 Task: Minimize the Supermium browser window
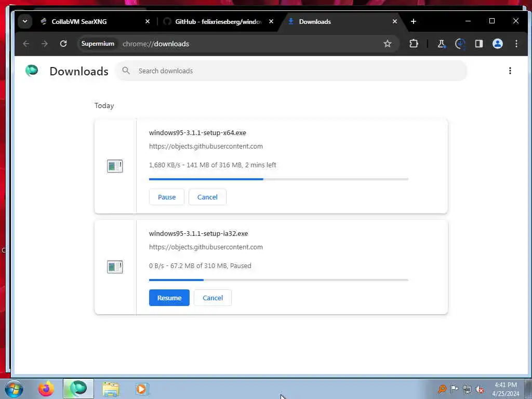pyautogui.click(x=468, y=21)
